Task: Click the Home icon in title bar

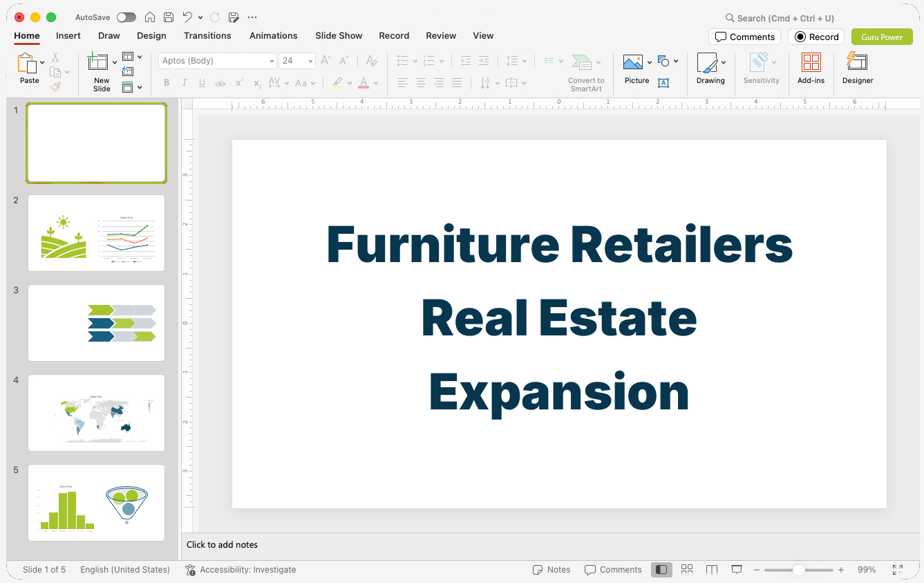Action: pos(150,17)
